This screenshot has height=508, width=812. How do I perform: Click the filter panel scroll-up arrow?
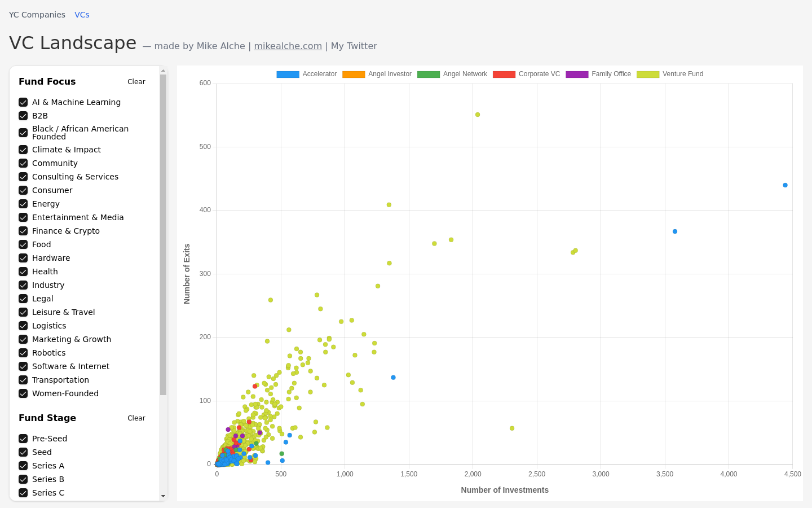[x=164, y=71]
